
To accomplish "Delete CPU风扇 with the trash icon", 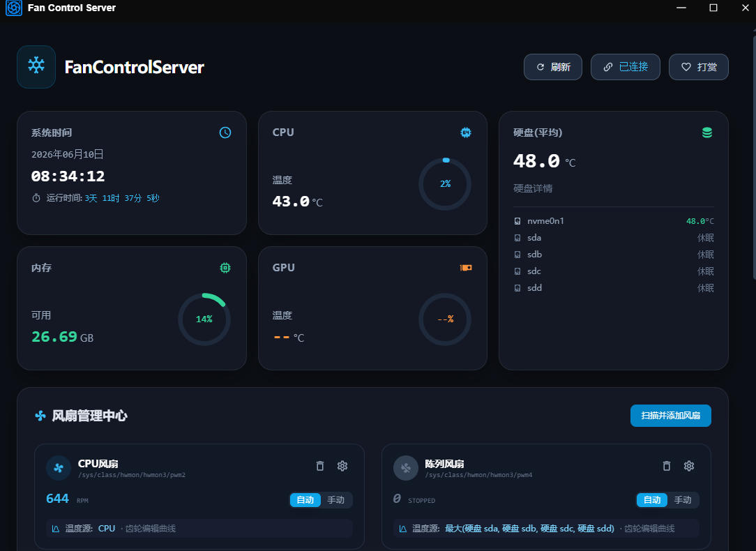I will pos(319,466).
